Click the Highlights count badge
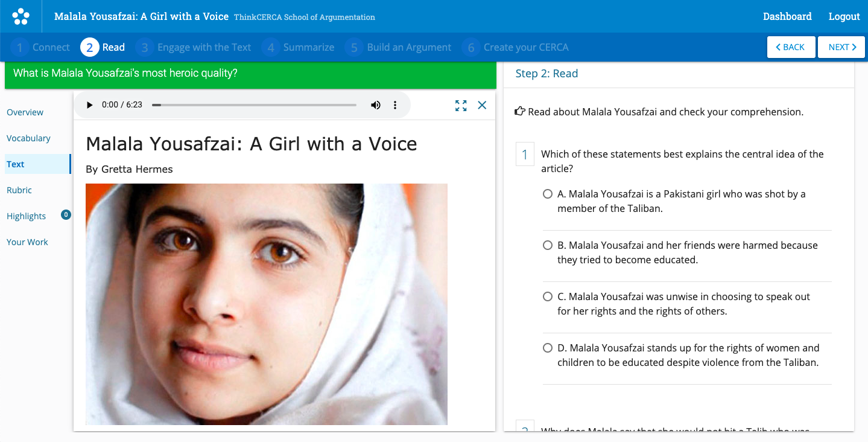The width and height of the screenshot is (868, 442). (66, 214)
